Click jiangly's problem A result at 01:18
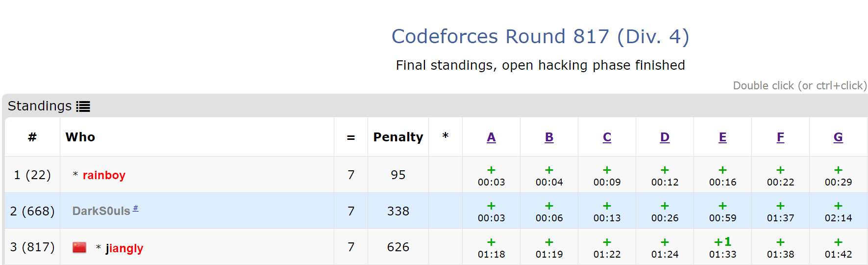Viewport: 868px width, 265px height. pos(491,247)
